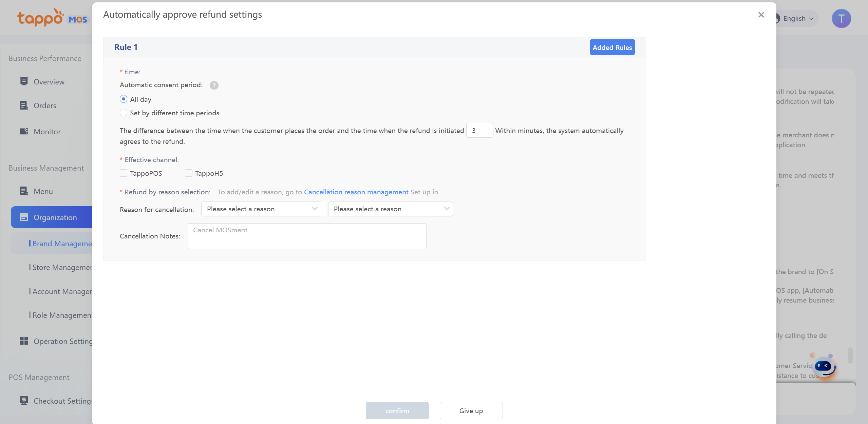
Task: Click the Added Rules button
Action: point(612,47)
